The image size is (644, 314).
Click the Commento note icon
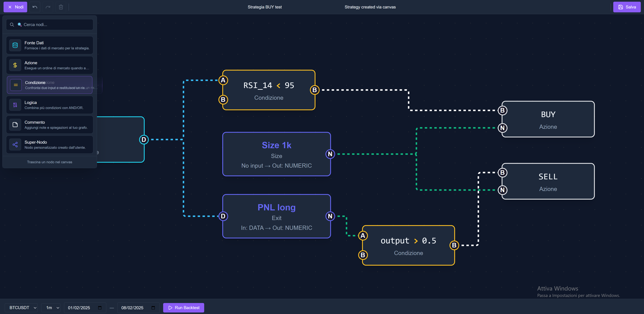(15, 125)
